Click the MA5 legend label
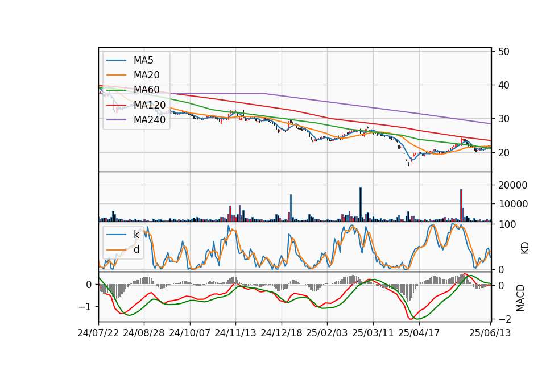Image resolution: width=546 pixels, height=392 pixels. point(143,60)
